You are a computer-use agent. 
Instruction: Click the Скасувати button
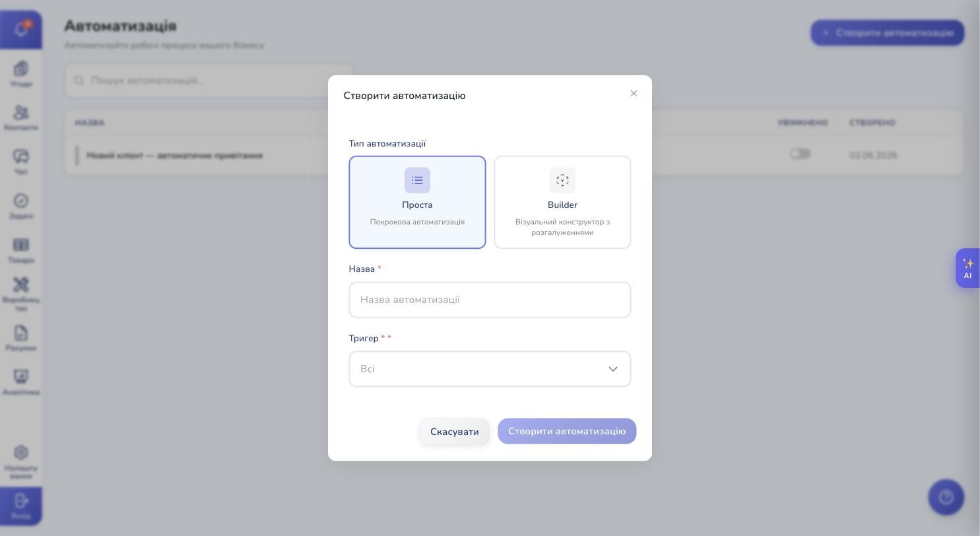pos(455,432)
